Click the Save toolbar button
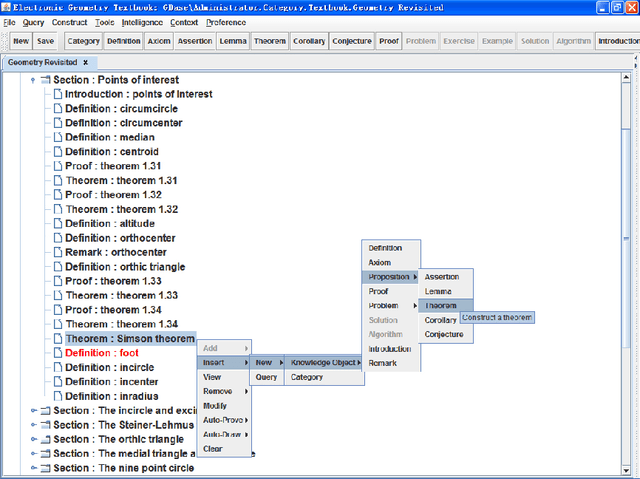 (45, 41)
